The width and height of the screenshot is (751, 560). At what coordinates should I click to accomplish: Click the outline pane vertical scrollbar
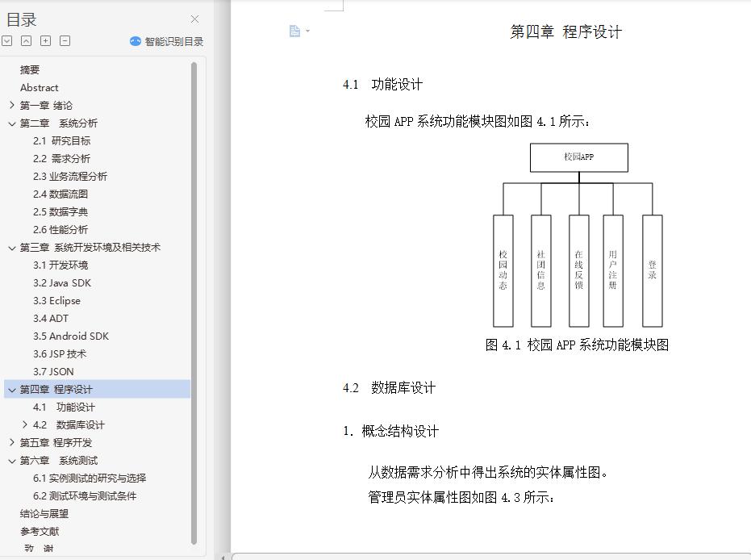tap(194, 303)
